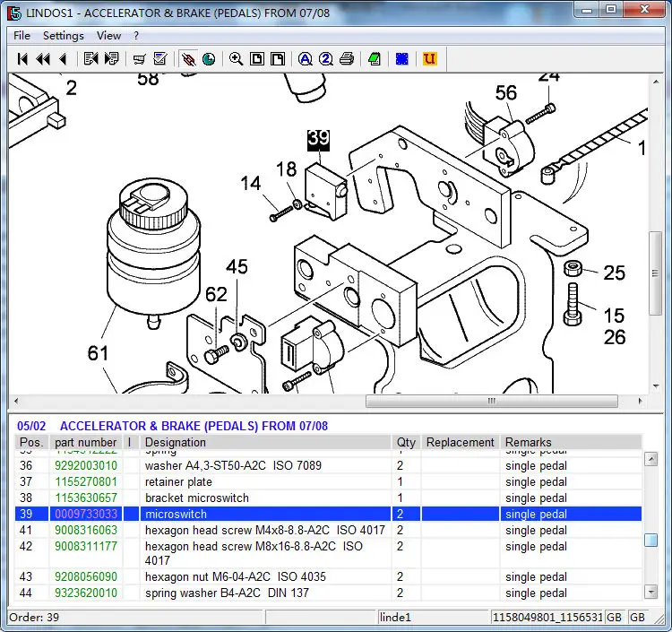Image resolution: width=672 pixels, height=632 pixels.
Task: Select part number 1155270801
Action: 86,482
